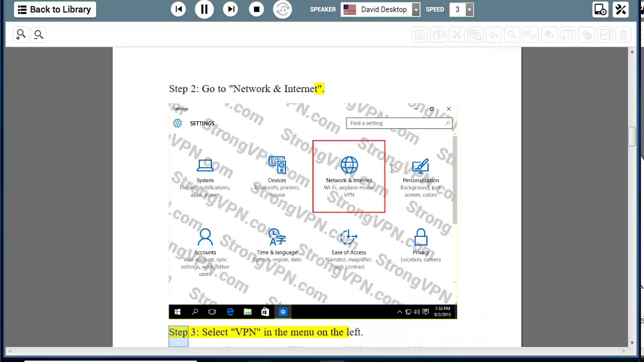Click the "Step 3: Select VPN" text line
The width and height of the screenshot is (644, 362).
[266, 332]
